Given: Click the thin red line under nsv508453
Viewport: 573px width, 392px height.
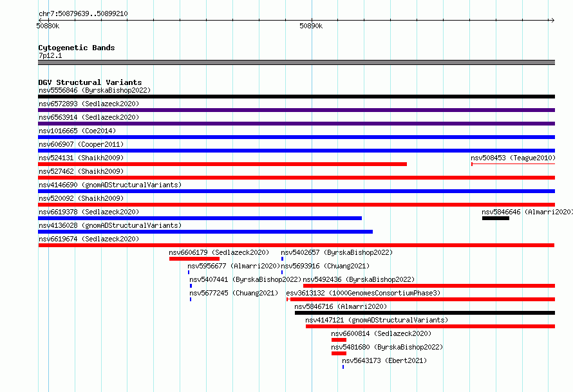Looking at the screenshot, I should click(513, 164).
